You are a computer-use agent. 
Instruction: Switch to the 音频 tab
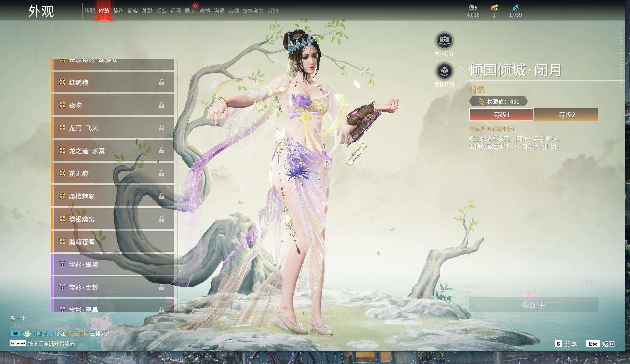[234, 11]
